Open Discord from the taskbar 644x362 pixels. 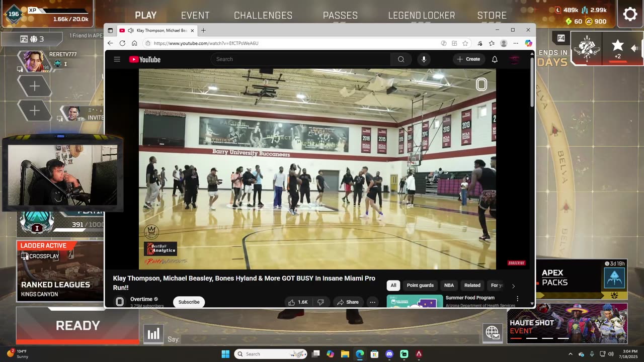pos(389,354)
